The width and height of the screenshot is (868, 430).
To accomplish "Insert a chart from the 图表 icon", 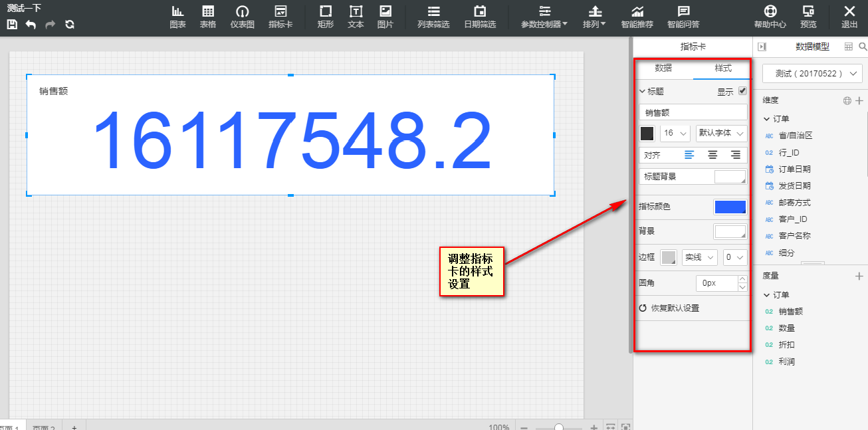I will pos(177,17).
